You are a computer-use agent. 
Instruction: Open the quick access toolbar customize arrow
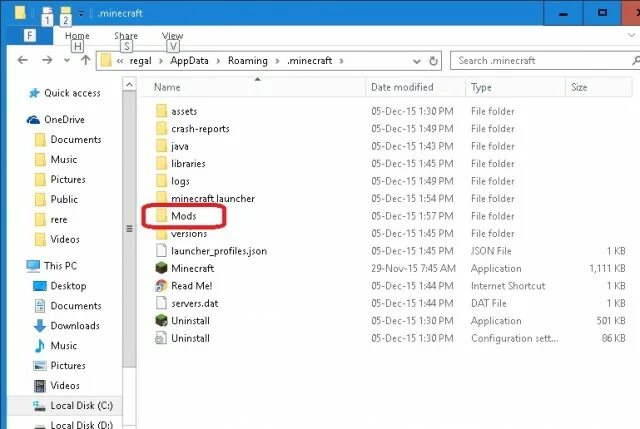point(81,13)
